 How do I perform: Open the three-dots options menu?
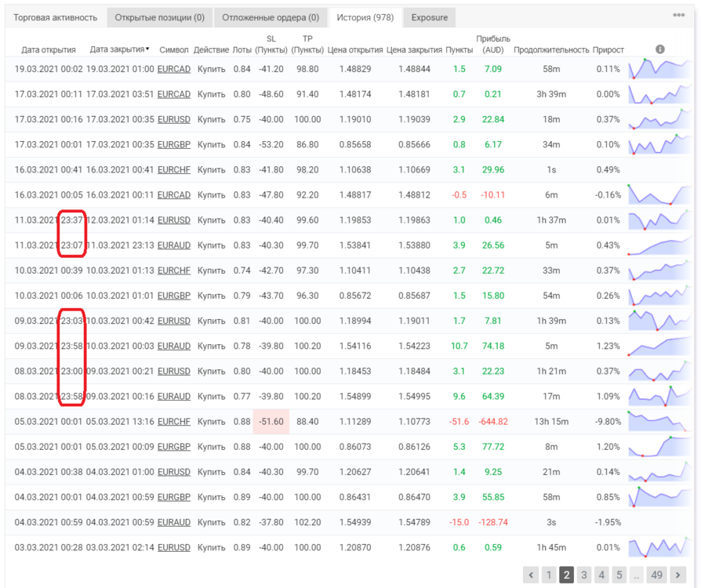678,15
